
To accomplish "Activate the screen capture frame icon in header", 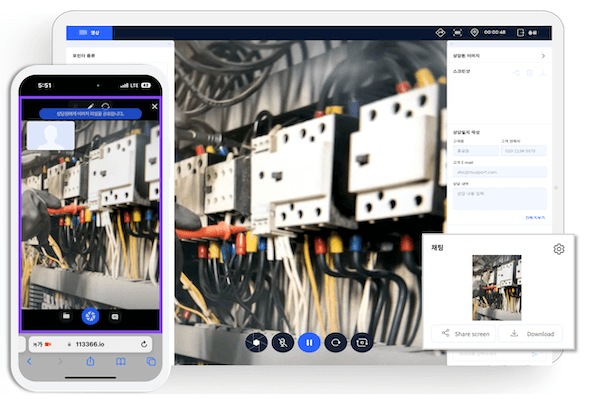I will point(457,33).
